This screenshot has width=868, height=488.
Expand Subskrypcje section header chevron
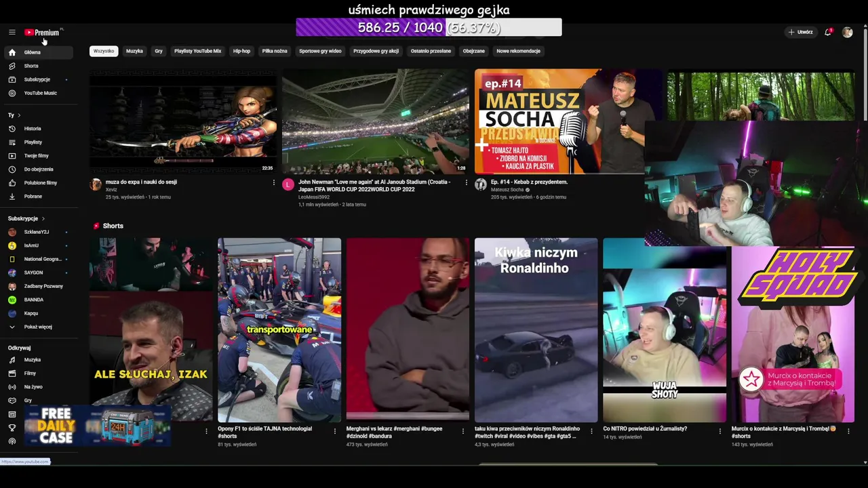(43, 219)
